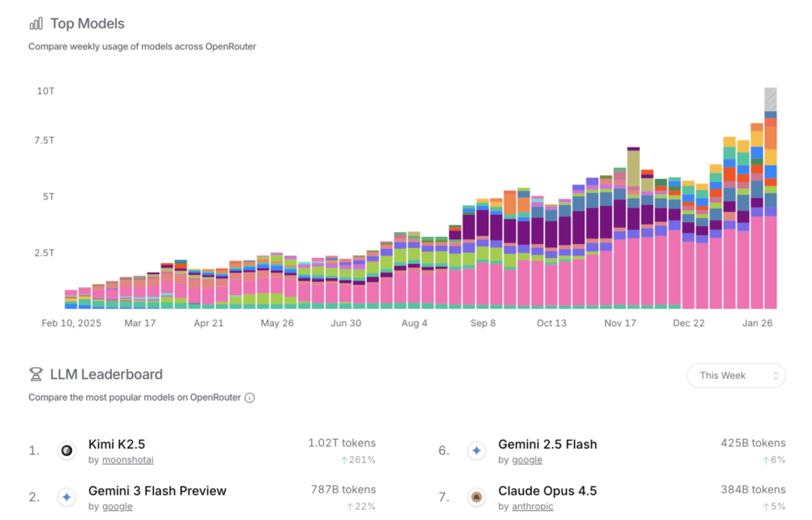Click the LLM Leaderboard heading
The image size is (812, 520).
pos(106,375)
